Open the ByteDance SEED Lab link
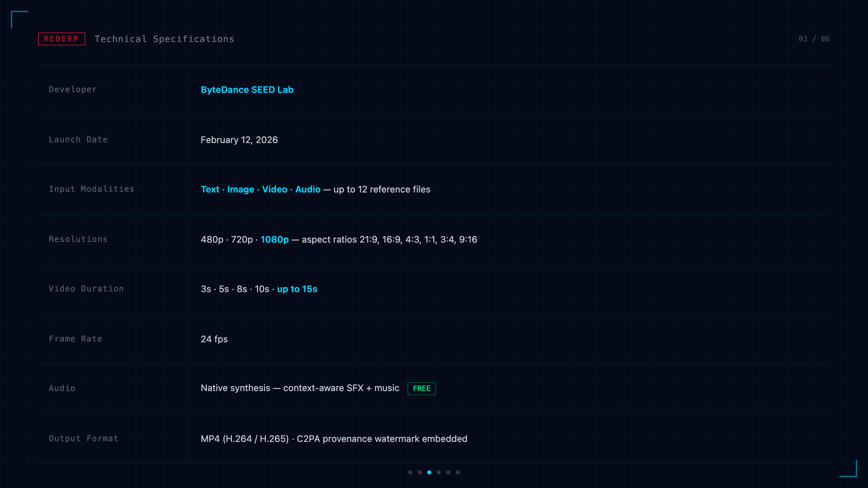The width and height of the screenshot is (868, 488). [x=247, y=90]
